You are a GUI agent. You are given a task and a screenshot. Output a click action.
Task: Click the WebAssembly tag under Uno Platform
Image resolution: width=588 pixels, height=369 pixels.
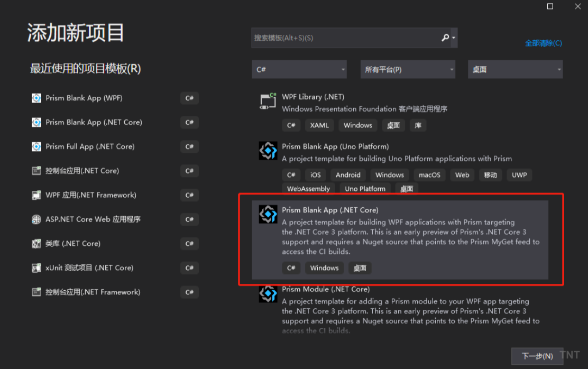(309, 189)
